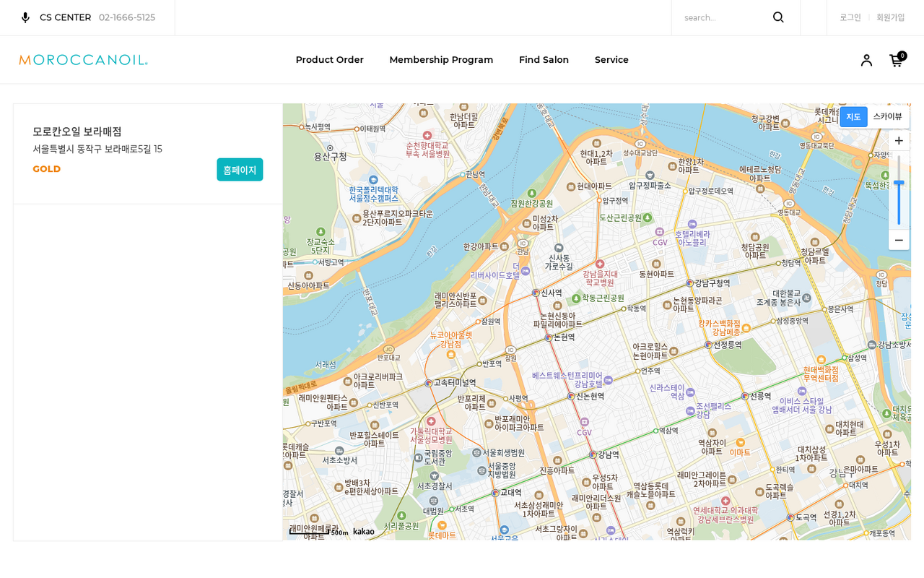This screenshot has height=578, width=924.
Task: Zoom in the map with plus button
Action: [x=899, y=141]
